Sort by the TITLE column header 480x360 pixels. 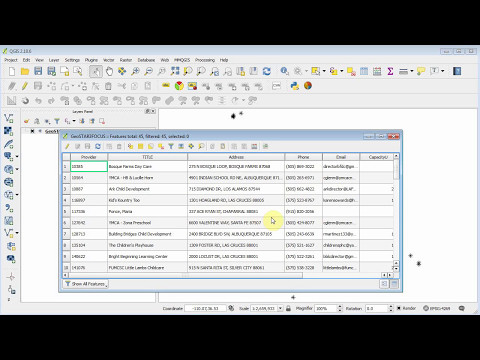click(148, 157)
